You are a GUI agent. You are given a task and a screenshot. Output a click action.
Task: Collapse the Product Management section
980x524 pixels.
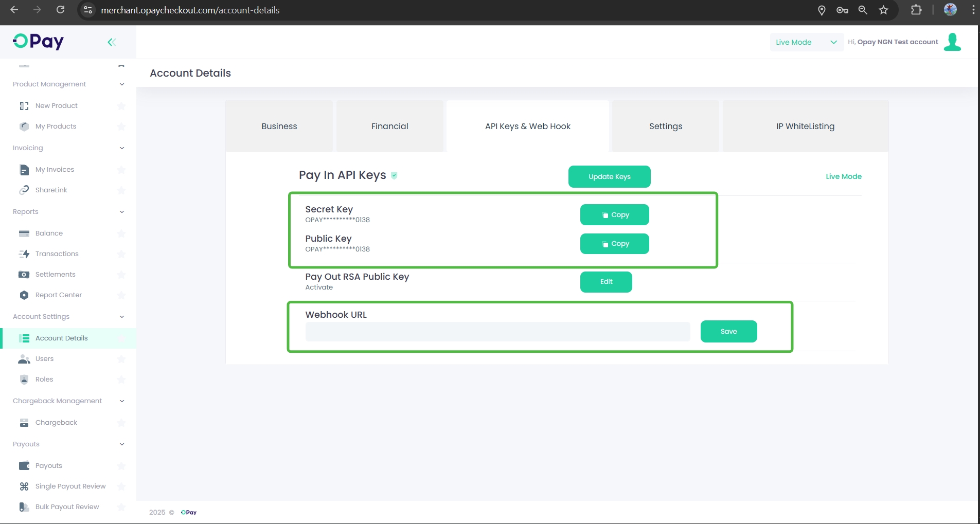pos(122,84)
